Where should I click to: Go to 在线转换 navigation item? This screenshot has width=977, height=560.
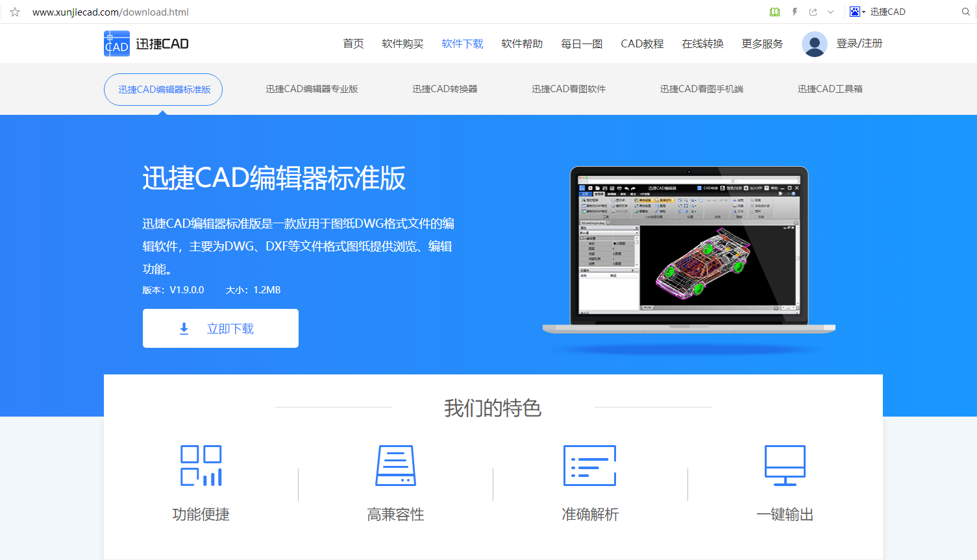(x=702, y=43)
